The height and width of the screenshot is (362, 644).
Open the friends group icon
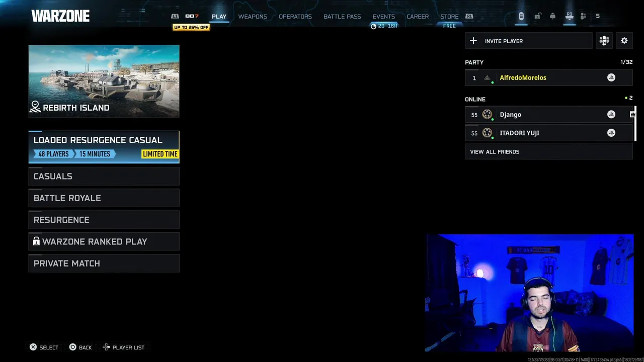583,16
